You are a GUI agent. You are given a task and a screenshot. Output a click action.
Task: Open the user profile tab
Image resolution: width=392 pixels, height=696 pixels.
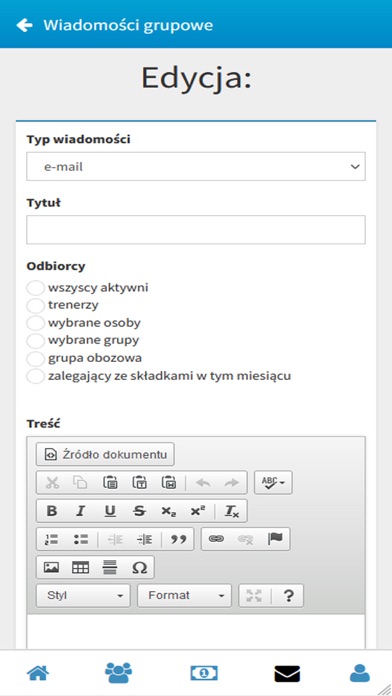click(x=360, y=673)
